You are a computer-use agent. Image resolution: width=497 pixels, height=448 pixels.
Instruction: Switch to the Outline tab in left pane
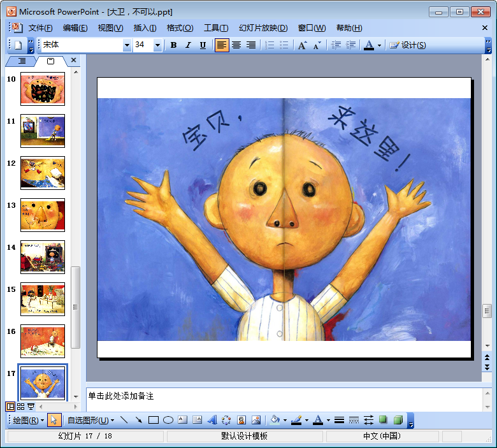22,61
